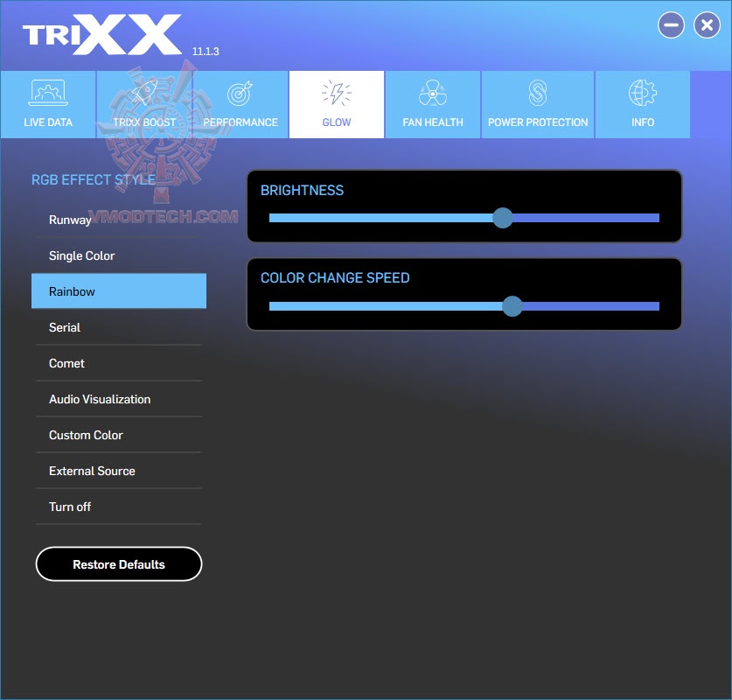Image resolution: width=732 pixels, height=700 pixels.
Task: Open the INFO tab label
Action: click(643, 122)
